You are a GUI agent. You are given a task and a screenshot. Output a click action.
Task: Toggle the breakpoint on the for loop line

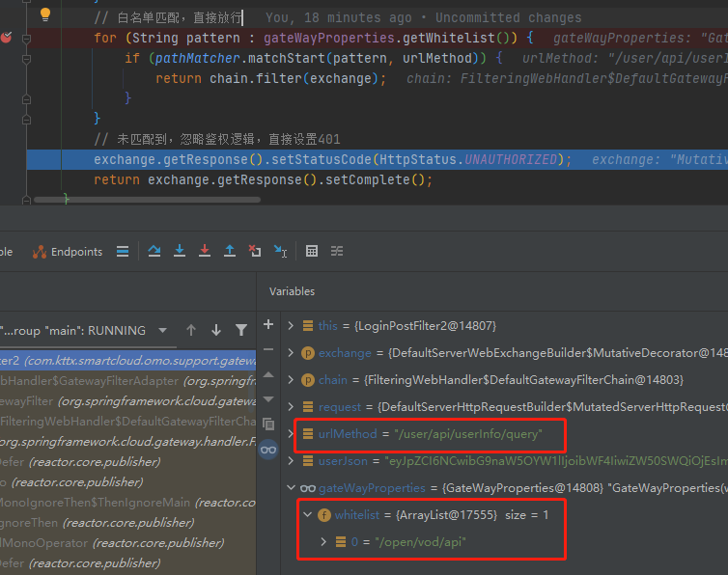(x=7, y=38)
